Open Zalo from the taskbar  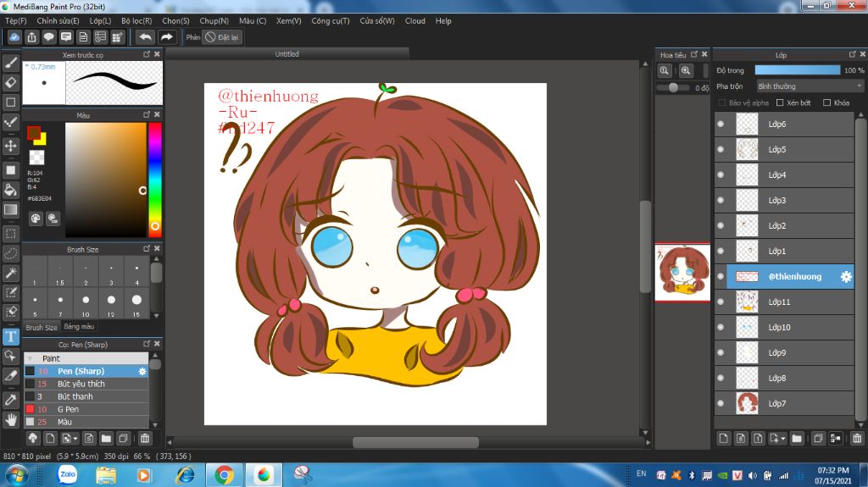[68, 474]
